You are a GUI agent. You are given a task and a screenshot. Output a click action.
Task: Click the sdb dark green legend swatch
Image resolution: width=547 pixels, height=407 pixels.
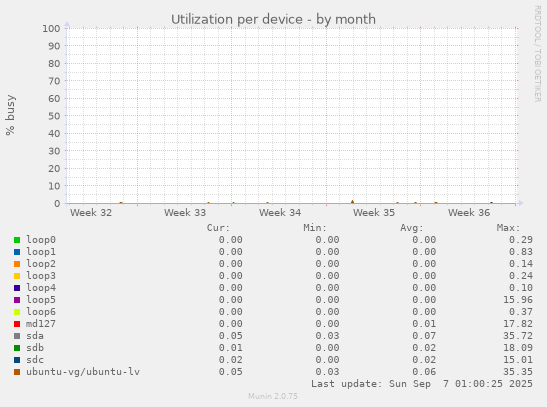[17, 348]
